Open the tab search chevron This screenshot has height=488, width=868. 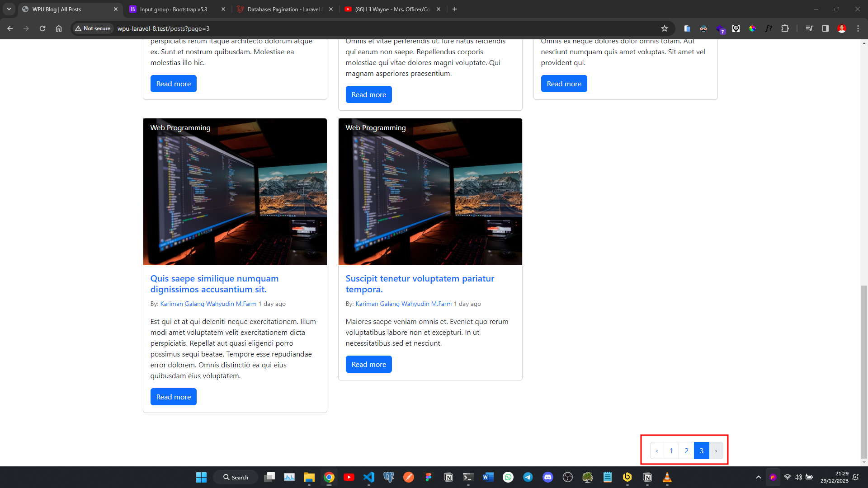click(9, 9)
